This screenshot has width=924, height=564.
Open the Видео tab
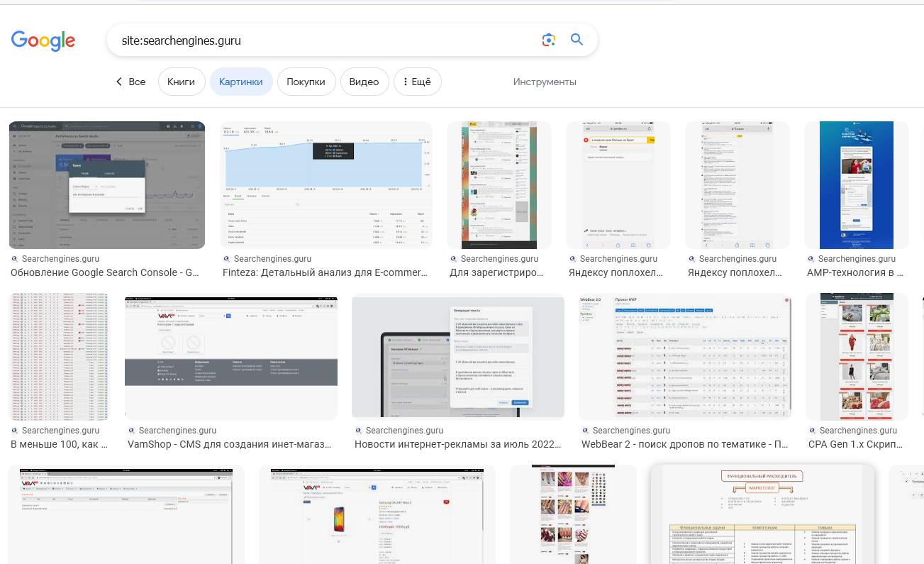364,82
